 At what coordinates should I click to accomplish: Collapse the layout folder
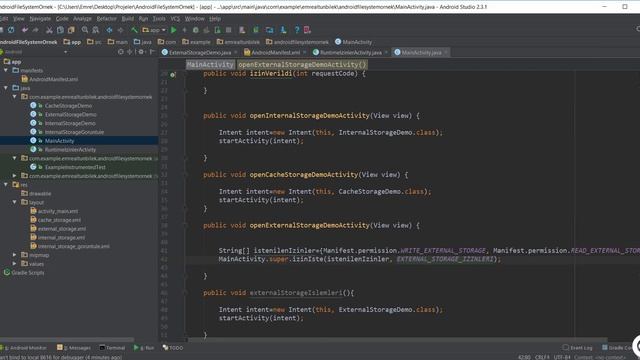[15, 202]
